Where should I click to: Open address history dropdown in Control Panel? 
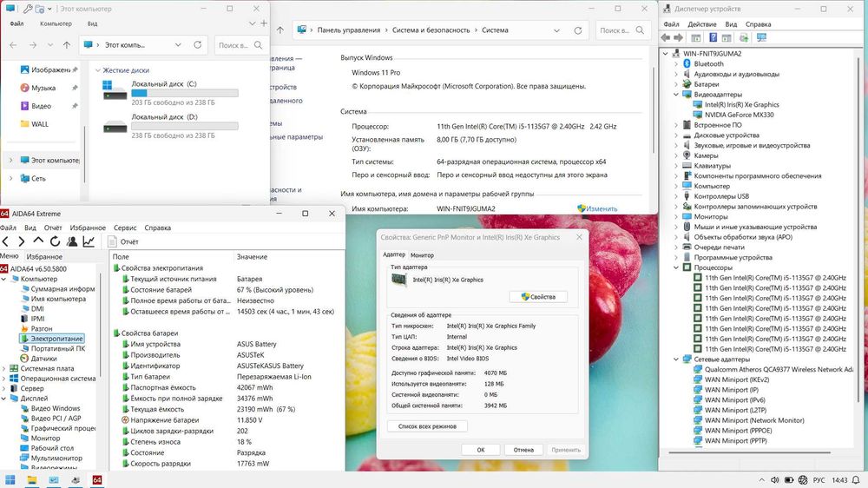point(556,30)
